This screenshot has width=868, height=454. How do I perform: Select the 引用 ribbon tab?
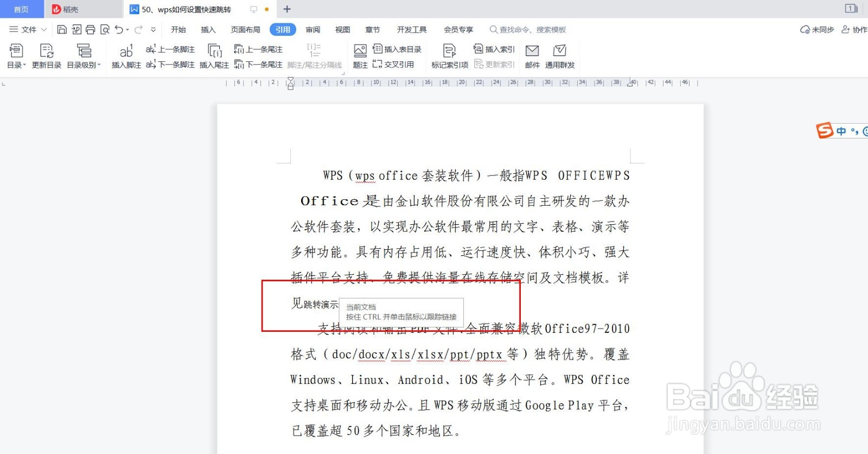pyautogui.click(x=283, y=29)
